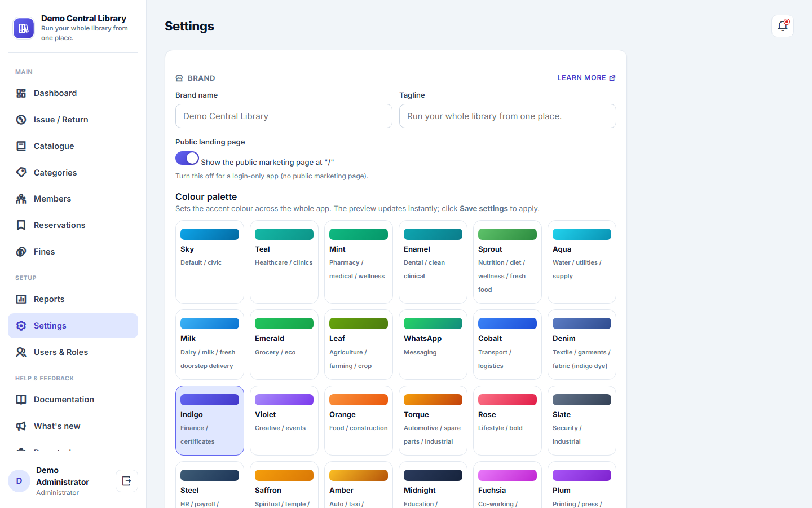Click the Reports chart icon
The width and height of the screenshot is (812, 508).
click(21, 299)
